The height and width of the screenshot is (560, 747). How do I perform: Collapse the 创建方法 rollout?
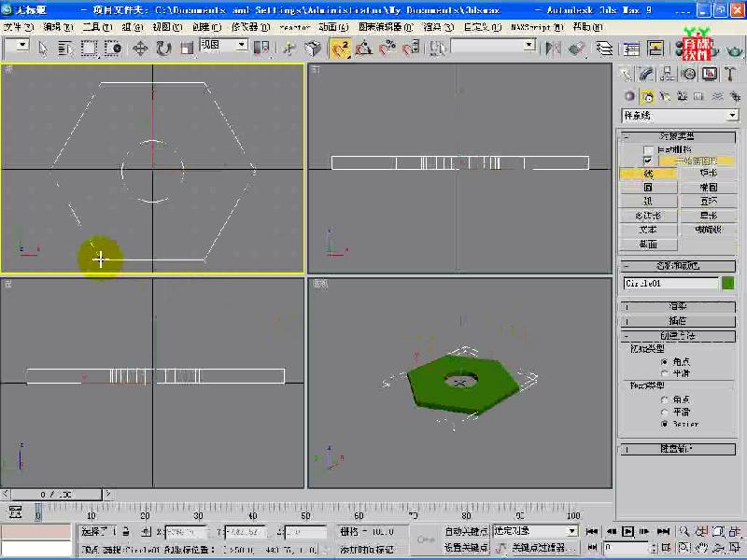pos(678,336)
